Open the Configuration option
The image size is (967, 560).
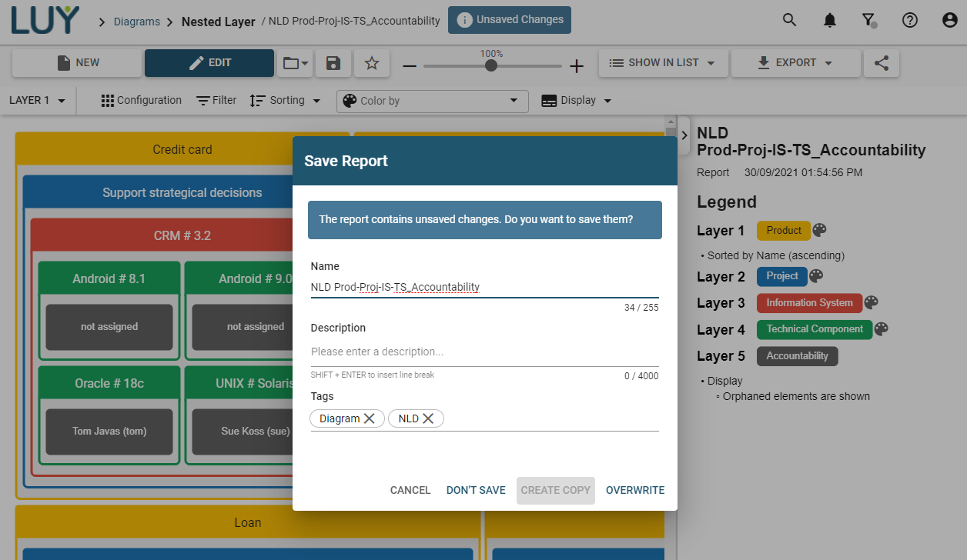[x=142, y=101]
